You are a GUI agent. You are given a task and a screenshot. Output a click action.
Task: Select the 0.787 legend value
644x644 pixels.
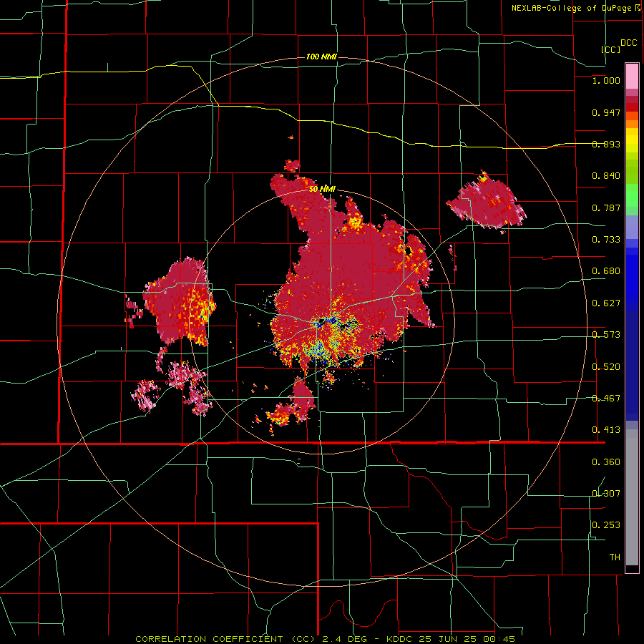coord(606,208)
